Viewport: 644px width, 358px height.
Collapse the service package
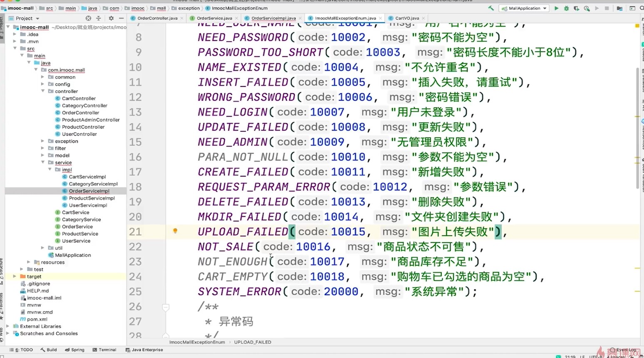[43, 162]
